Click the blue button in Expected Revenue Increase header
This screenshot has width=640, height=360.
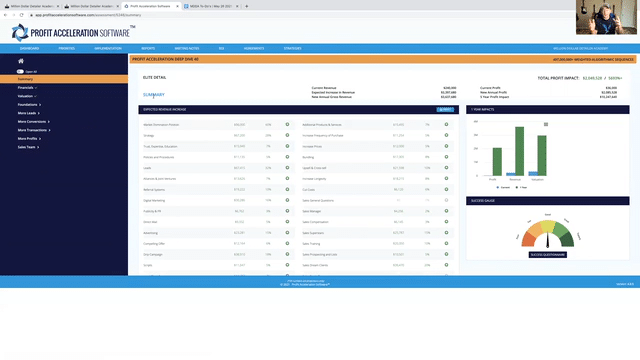pyautogui.click(x=445, y=110)
